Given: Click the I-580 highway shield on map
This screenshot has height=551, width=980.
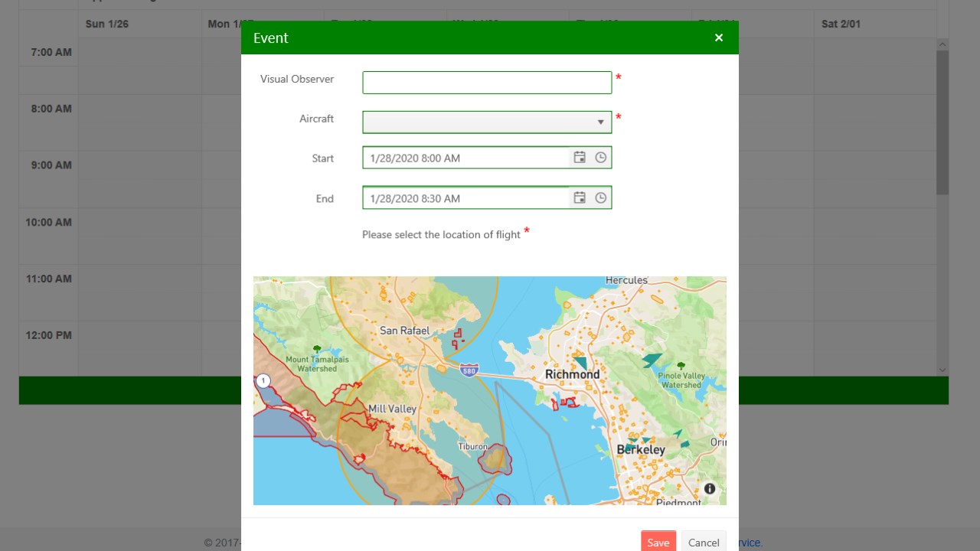Looking at the screenshot, I should pos(469,370).
